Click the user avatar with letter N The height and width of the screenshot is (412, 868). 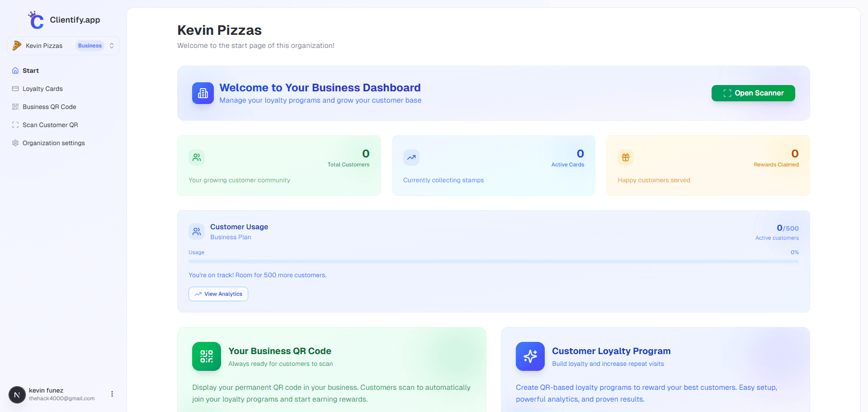point(17,394)
